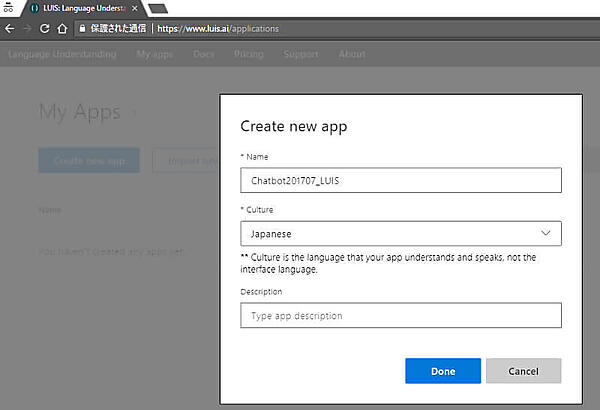
Task: Click the browser back arrow
Action: pos(10,28)
